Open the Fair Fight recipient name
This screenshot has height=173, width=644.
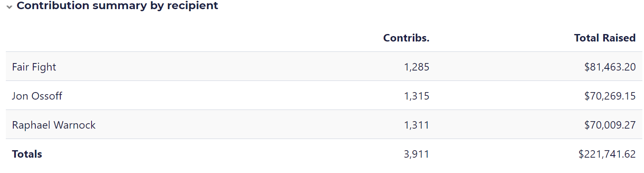pos(34,67)
